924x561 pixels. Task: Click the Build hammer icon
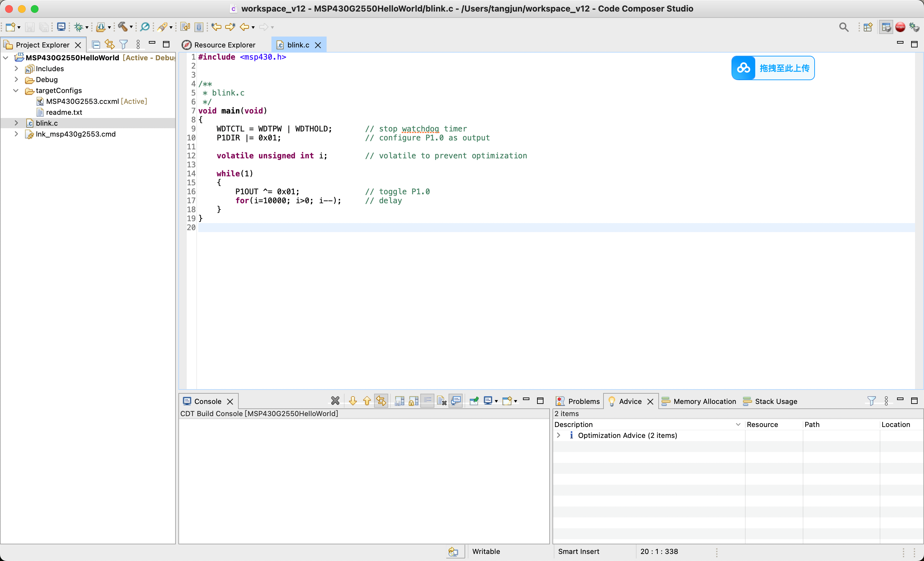[123, 27]
